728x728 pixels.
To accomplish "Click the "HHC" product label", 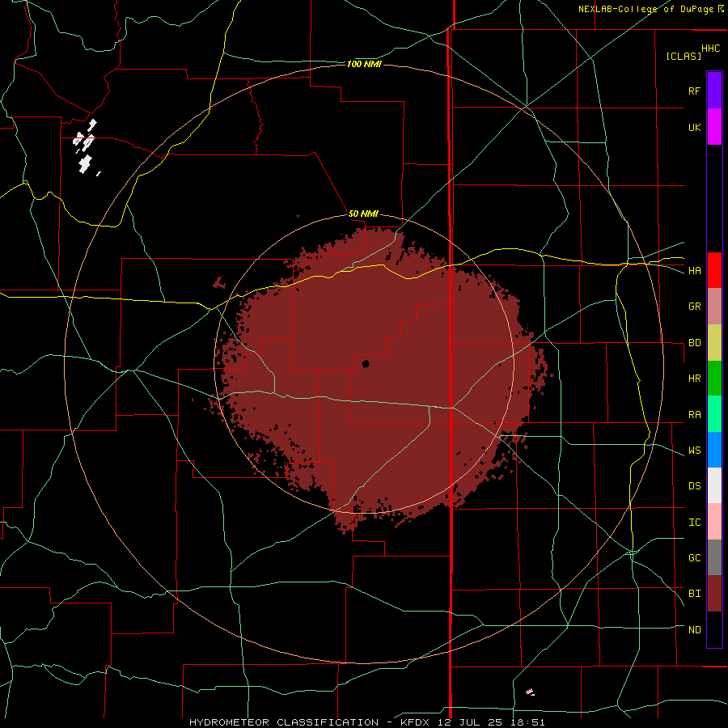I will 710,49.
